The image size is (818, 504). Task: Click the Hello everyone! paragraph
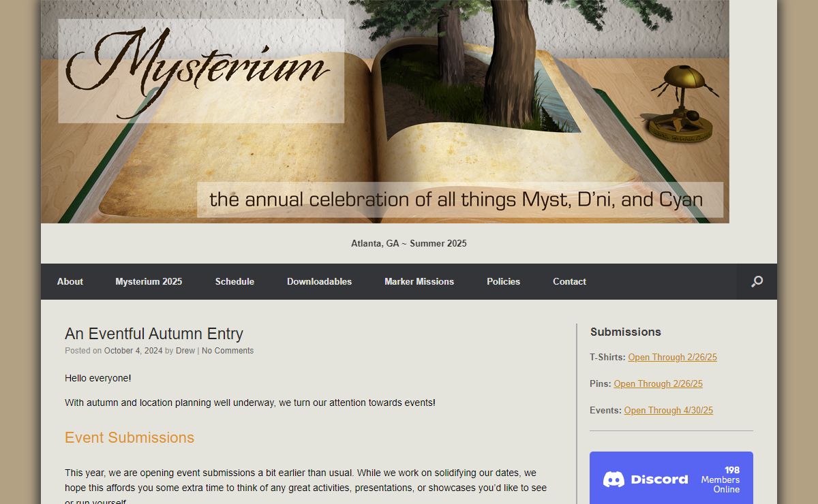[x=98, y=378]
